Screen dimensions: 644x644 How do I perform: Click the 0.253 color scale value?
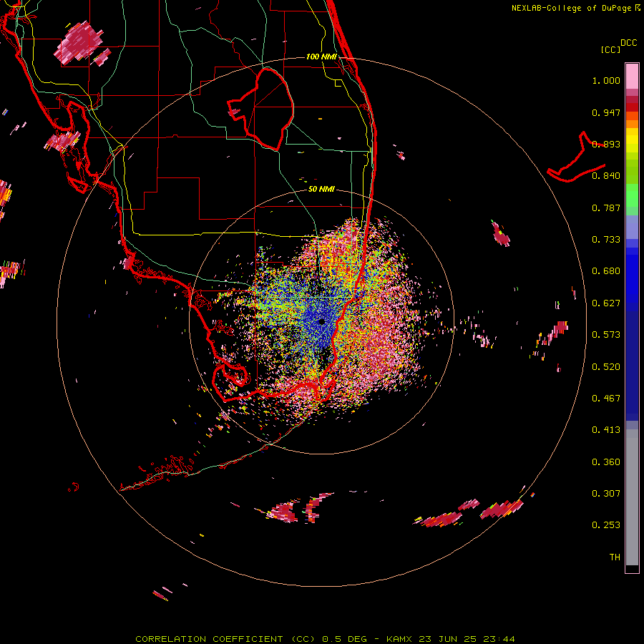tap(606, 525)
